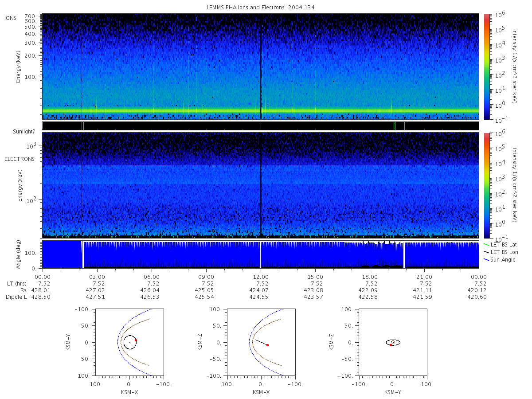Click the plot title 'LEMMS PHA Ions and Electrons 2004:134'
The image size is (532, 399).
261,8
